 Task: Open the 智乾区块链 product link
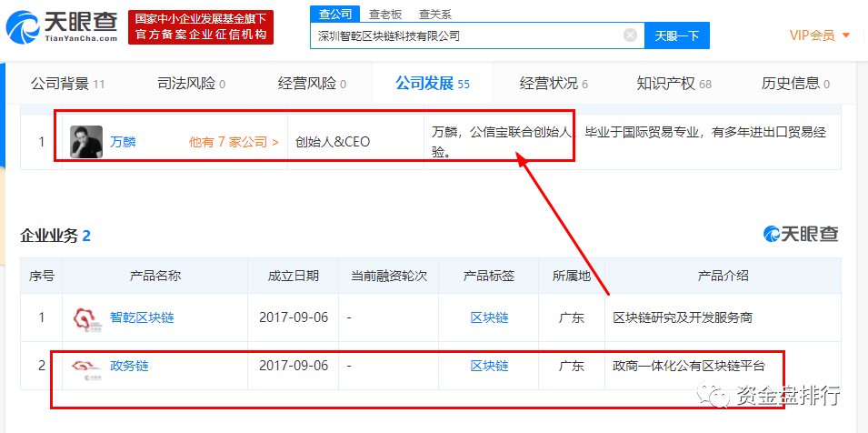142,317
